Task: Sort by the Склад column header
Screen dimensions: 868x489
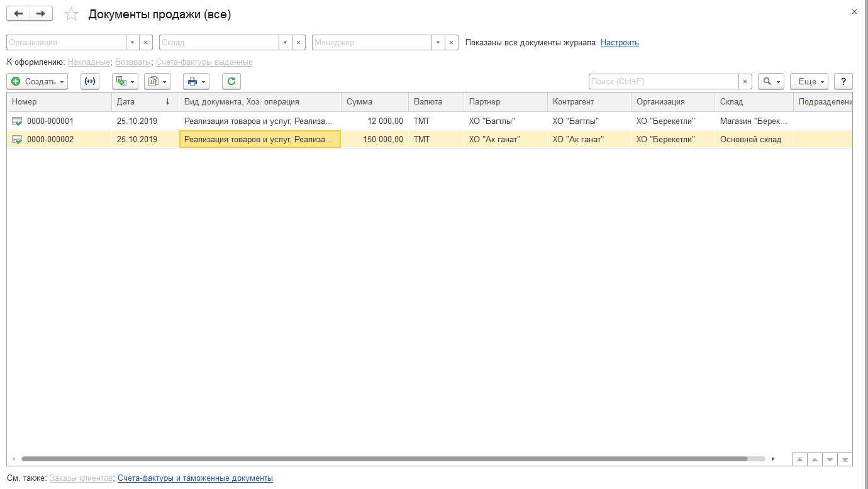Action: click(x=754, y=101)
